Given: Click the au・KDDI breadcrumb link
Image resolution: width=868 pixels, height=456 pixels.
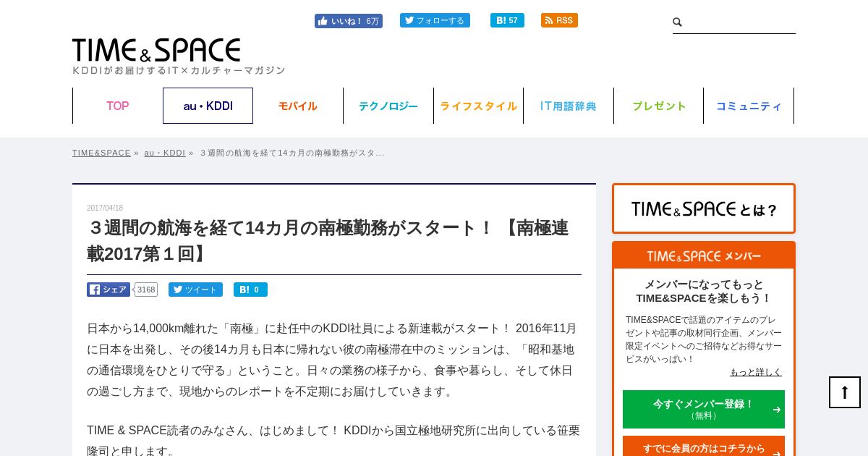Looking at the screenshot, I should pos(165,153).
